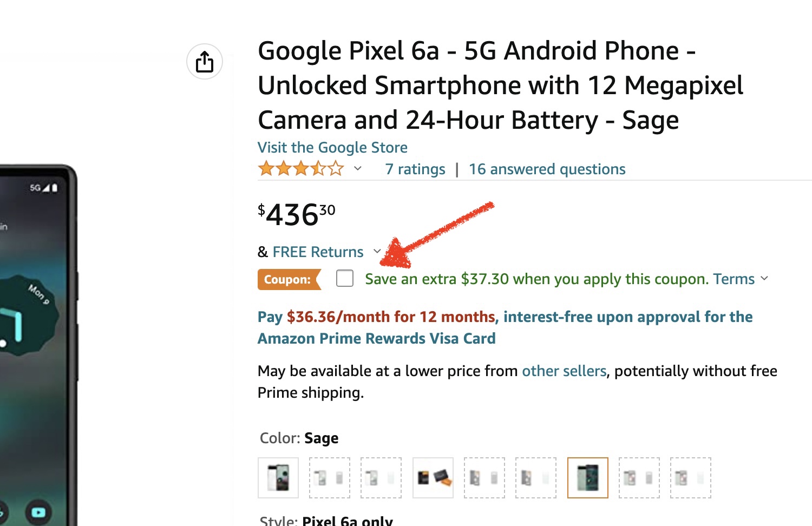The height and width of the screenshot is (526, 812).
Task: Choose the selected Sage color swatch
Action: 587,478
